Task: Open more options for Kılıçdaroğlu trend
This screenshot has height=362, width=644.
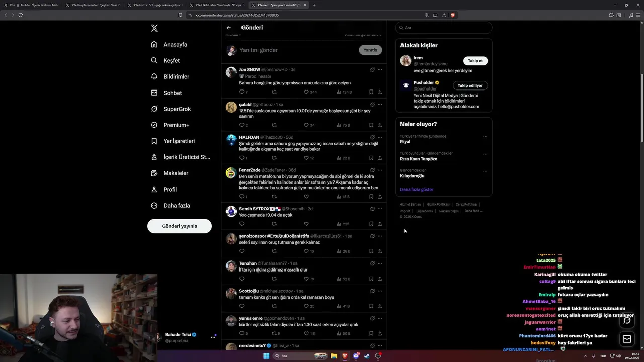Action: 485,171
